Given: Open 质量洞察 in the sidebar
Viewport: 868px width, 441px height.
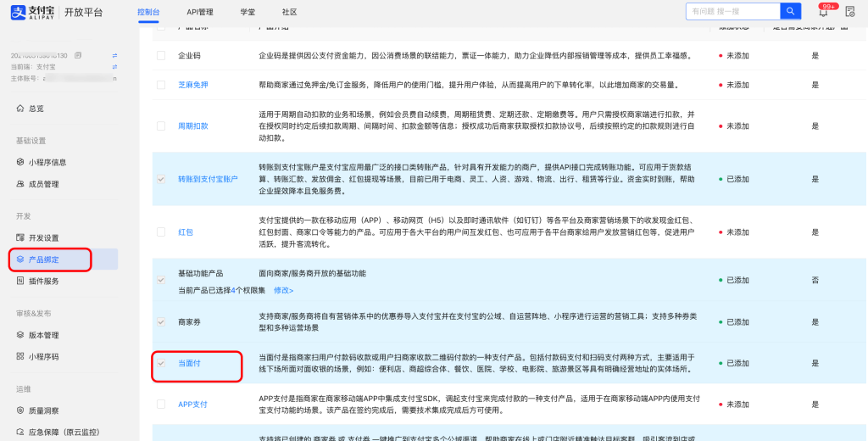Looking at the screenshot, I should tap(42, 410).
